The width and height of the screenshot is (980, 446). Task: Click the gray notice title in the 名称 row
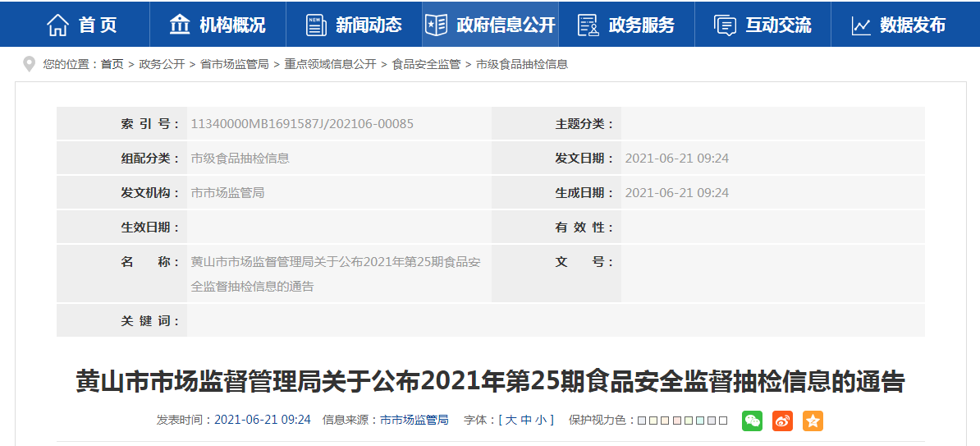336,274
